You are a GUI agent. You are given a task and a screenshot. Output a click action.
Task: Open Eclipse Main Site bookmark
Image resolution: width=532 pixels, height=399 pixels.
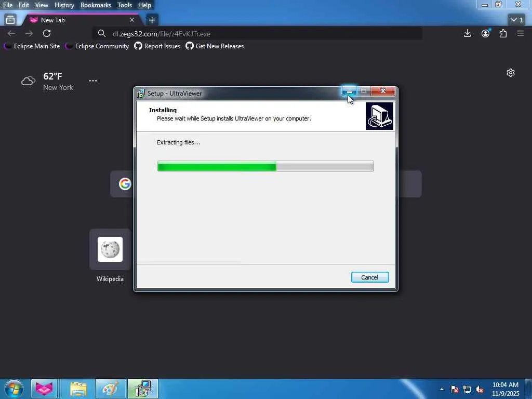click(32, 46)
